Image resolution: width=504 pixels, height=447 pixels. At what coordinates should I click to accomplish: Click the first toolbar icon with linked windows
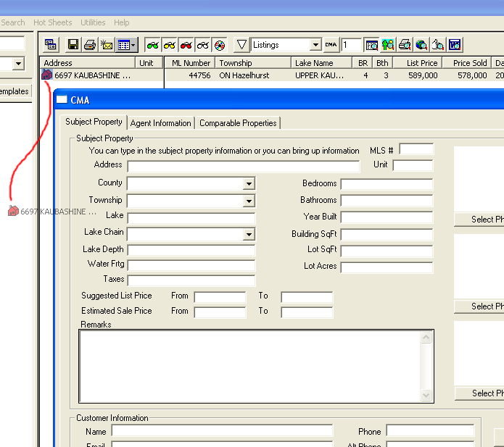tap(51, 45)
